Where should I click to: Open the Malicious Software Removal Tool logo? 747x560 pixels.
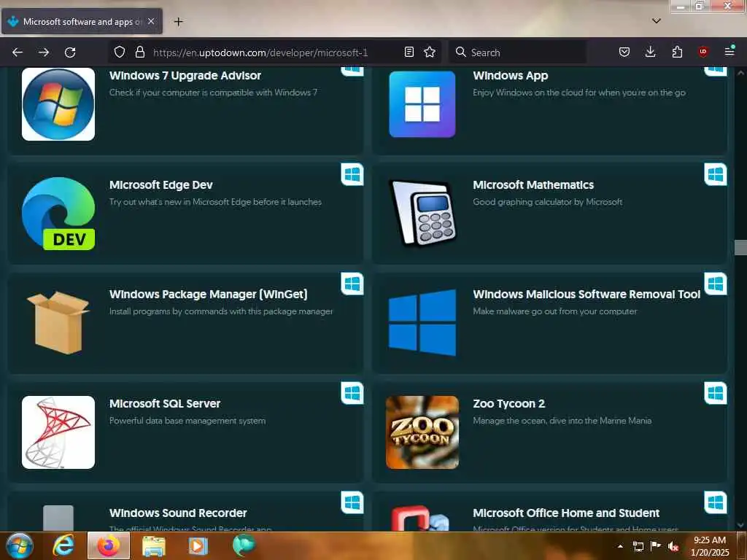[422, 323]
